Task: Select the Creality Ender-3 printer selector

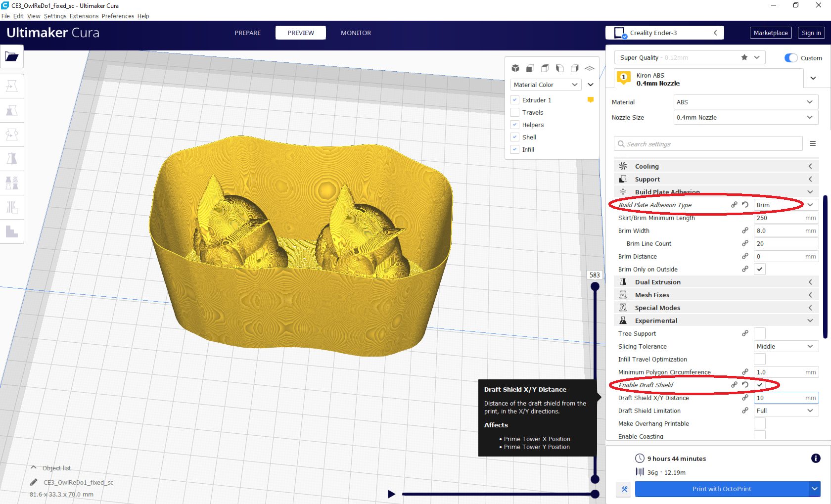Action: (x=665, y=33)
